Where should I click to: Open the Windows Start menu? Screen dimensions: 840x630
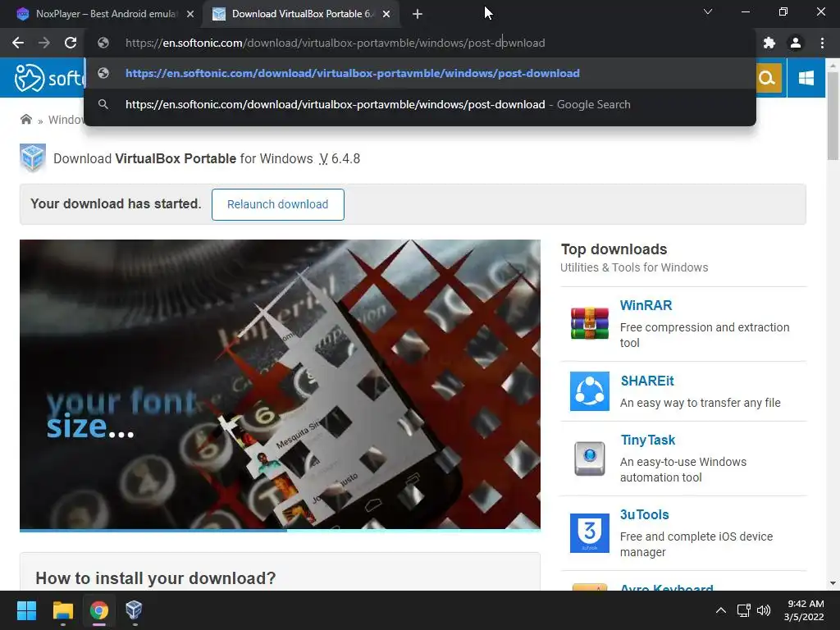26,610
